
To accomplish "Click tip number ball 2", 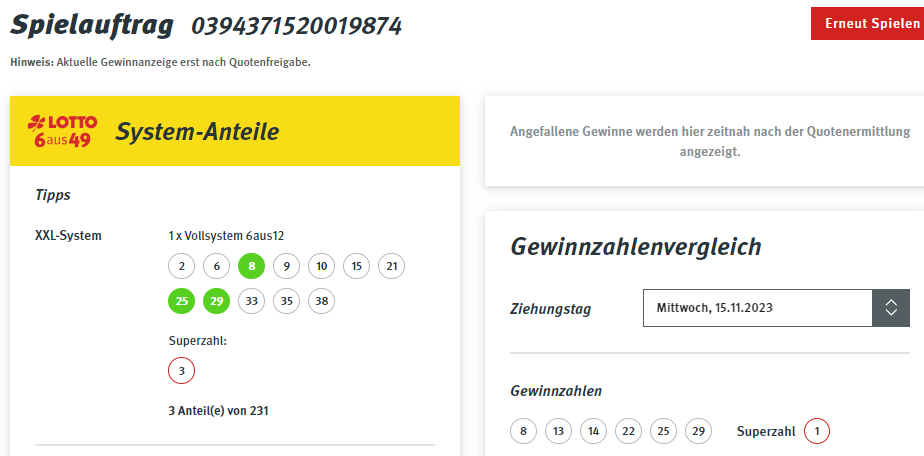I will (182, 266).
